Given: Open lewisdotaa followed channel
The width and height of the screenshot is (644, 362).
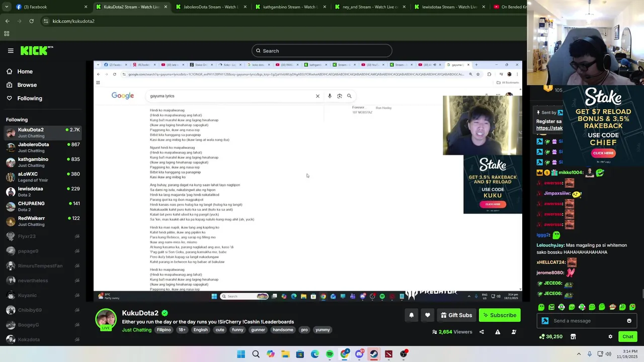Looking at the screenshot, I should click(x=43, y=192).
